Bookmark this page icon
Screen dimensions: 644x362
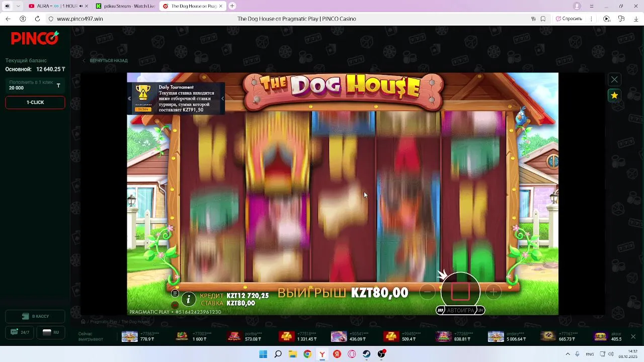pyautogui.click(x=543, y=19)
